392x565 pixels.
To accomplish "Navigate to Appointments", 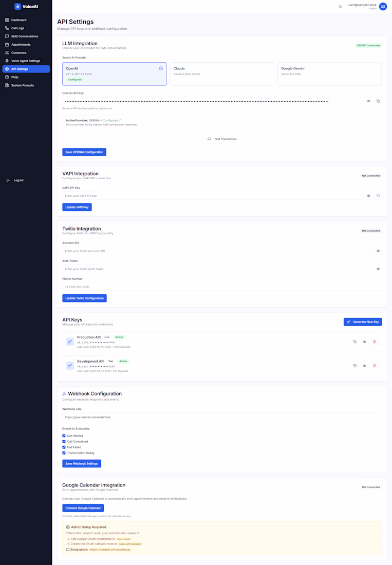I will [x=26, y=45].
